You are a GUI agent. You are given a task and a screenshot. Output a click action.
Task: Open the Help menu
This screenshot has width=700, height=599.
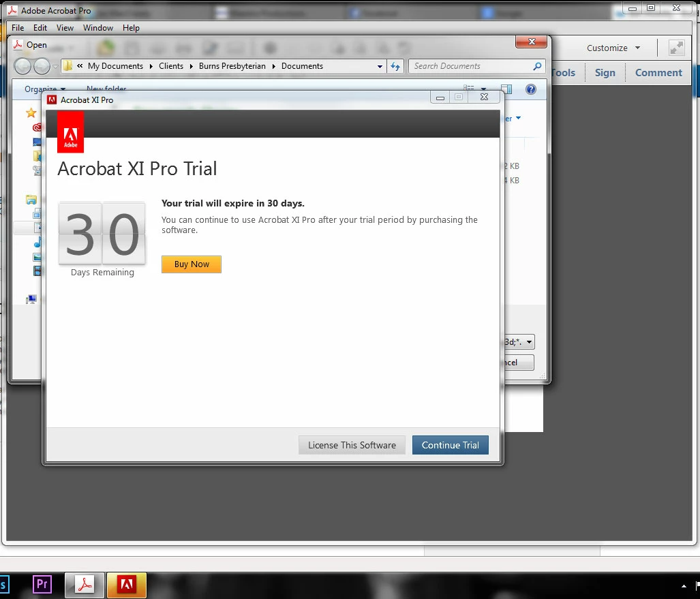(x=131, y=28)
